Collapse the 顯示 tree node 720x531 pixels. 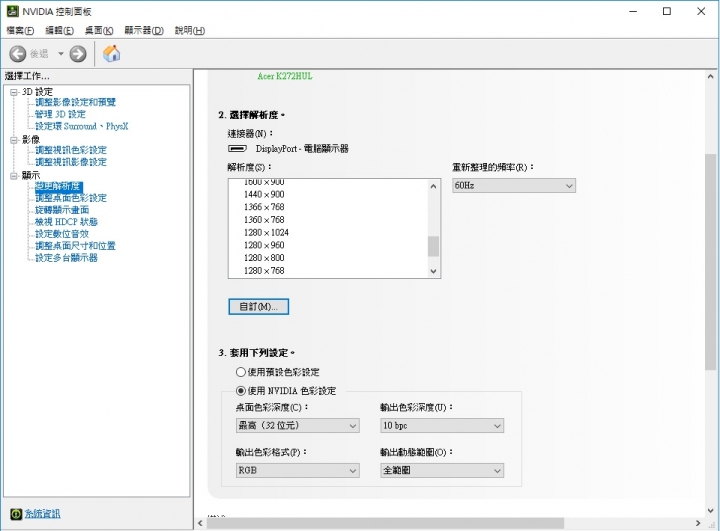pos(14,176)
